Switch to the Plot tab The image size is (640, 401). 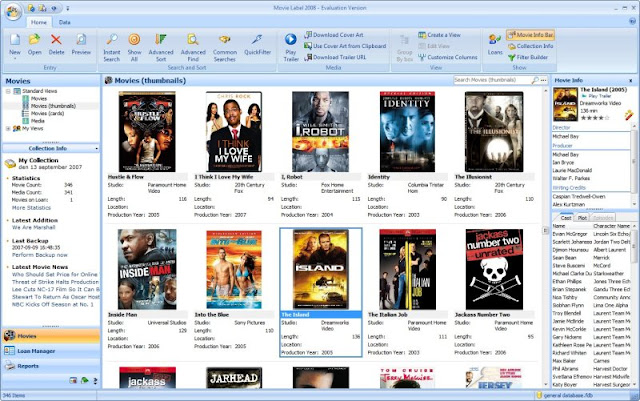tap(582, 218)
